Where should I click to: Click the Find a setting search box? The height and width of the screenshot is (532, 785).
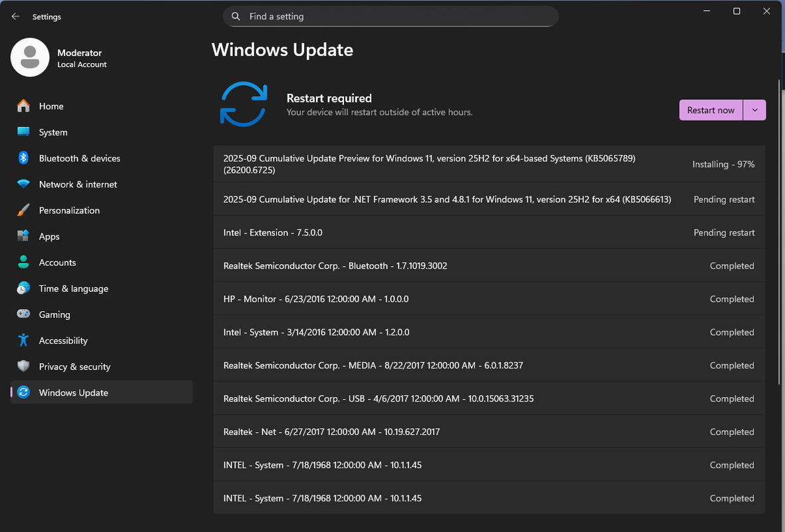(x=391, y=17)
